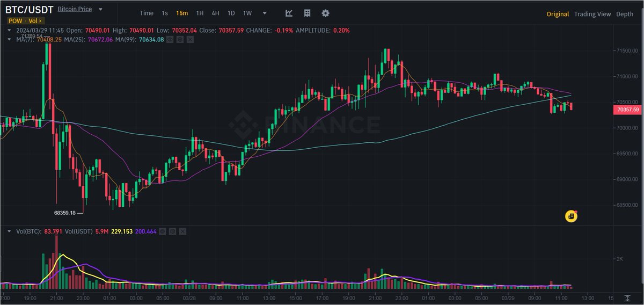Image resolution: width=644 pixels, height=305 pixels.
Task: Click the low price marker 68359.18
Action: pyautogui.click(x=64, y=213)
